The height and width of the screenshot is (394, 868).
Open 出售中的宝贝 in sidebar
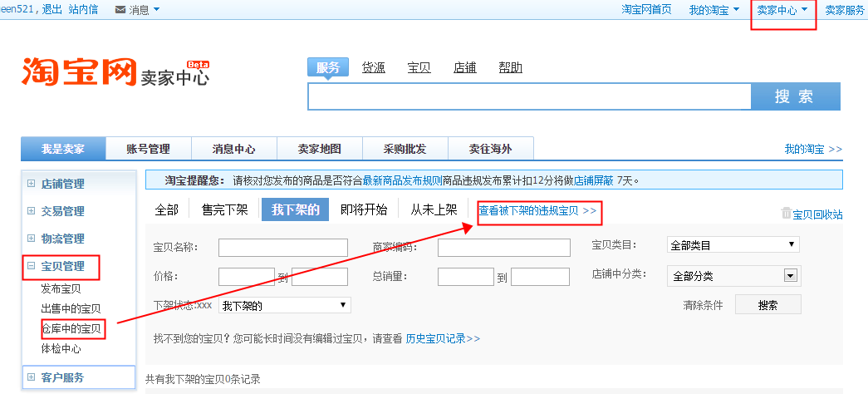point(71,308)
